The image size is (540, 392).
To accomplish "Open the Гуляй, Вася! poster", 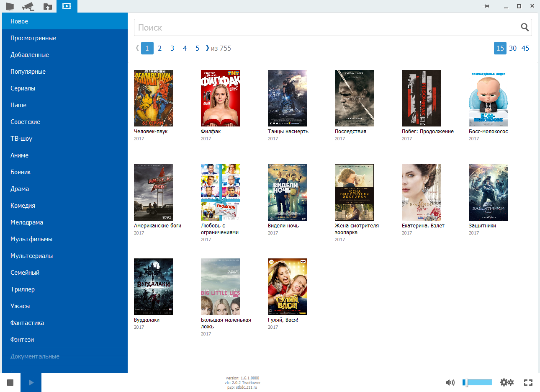I will pos(287,286).
